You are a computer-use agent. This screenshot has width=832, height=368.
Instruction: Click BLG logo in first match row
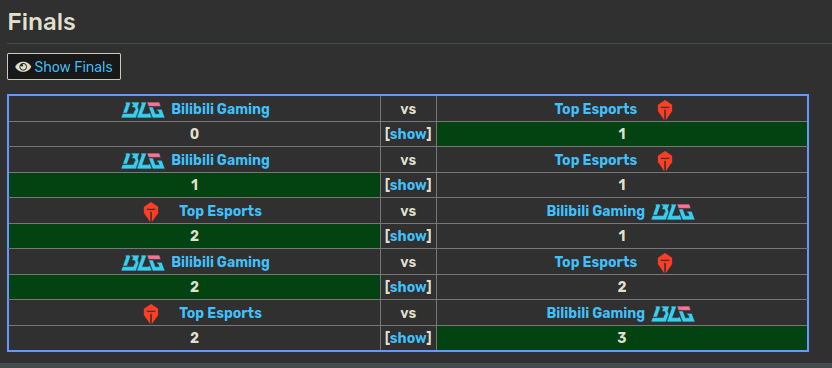(x=143, y=110)
